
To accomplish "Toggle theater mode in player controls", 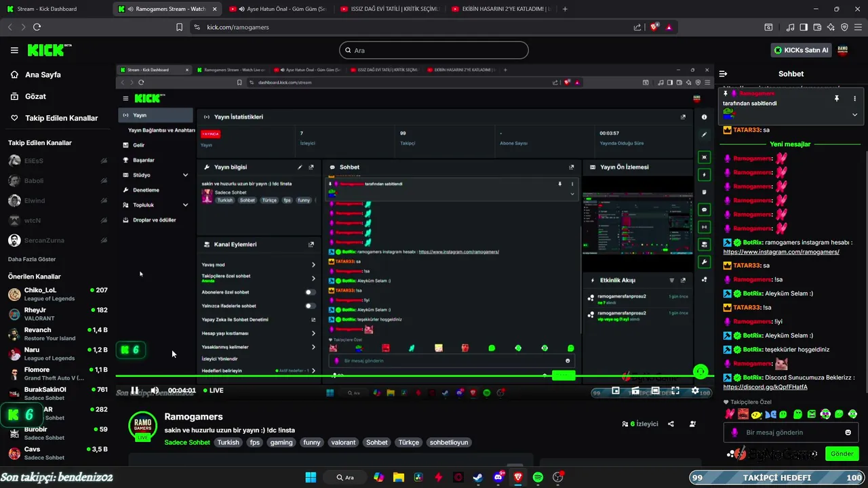I will 655,390.
